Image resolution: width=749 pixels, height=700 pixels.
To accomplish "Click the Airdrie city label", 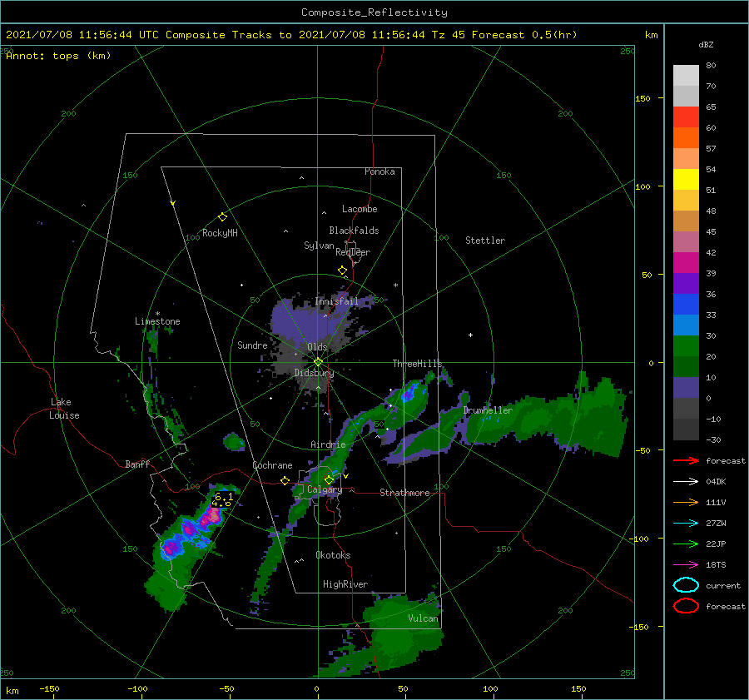I will click(328, 444).
